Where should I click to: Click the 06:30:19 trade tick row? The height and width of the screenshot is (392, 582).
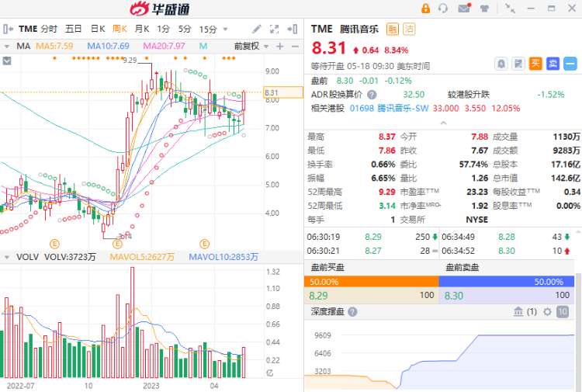coord(372,237)
